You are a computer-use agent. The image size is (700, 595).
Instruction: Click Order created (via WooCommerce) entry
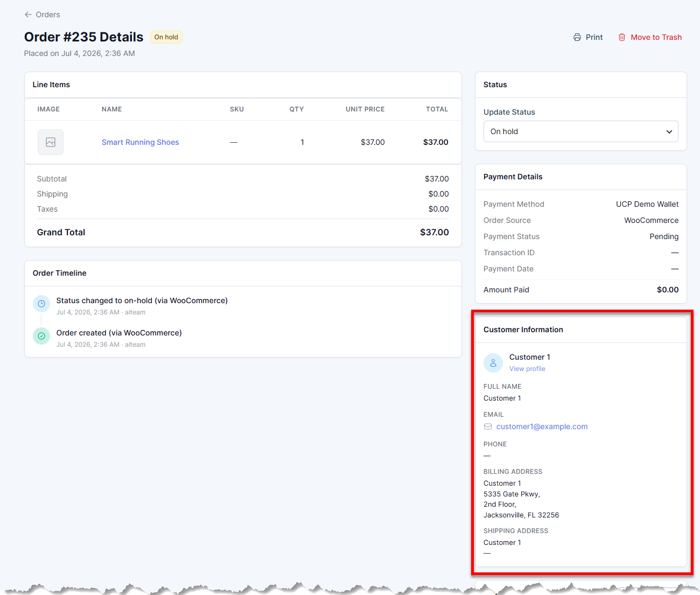[119, 333]
